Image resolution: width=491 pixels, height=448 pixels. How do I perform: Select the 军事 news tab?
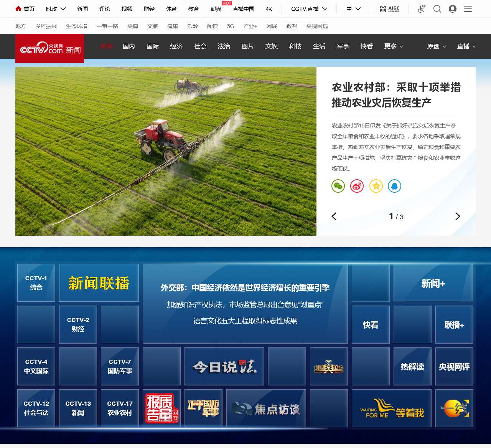(x=343, y=46)
